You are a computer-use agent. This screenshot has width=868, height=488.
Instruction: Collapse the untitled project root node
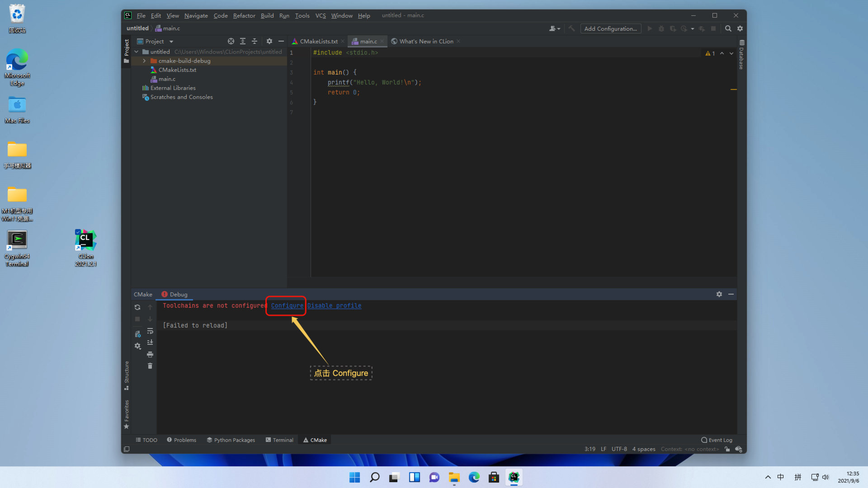[x=137, y=52]
